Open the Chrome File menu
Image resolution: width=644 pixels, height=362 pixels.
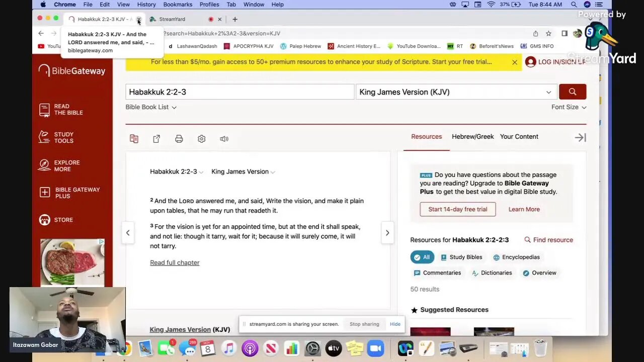click(x=88, y=5)
